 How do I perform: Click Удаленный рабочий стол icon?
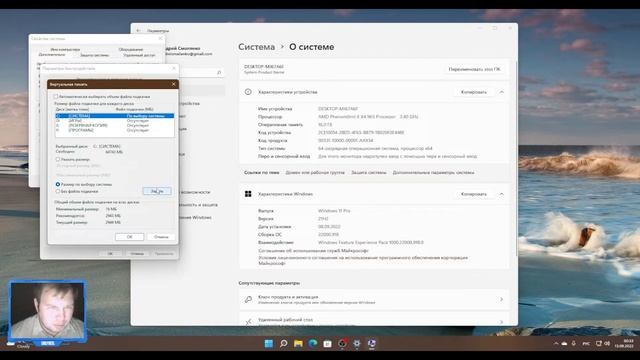click(248, 322)
